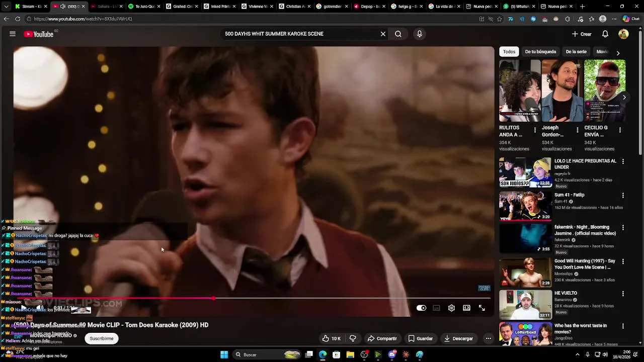Open options for RULITOS ANDA A short
Image resolution: width=644 pixels, height=362 pixels.
(x=535, y=130)
